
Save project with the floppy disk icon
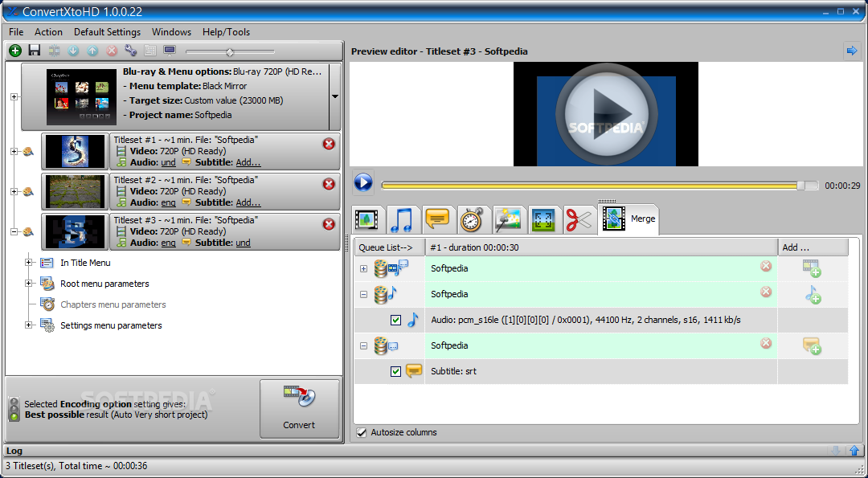[35, 51]
